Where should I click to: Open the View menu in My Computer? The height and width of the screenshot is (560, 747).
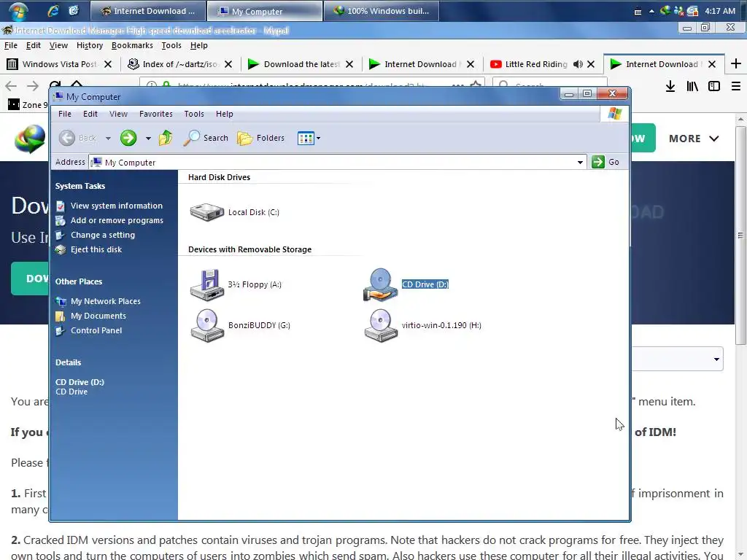pos(118,114)
